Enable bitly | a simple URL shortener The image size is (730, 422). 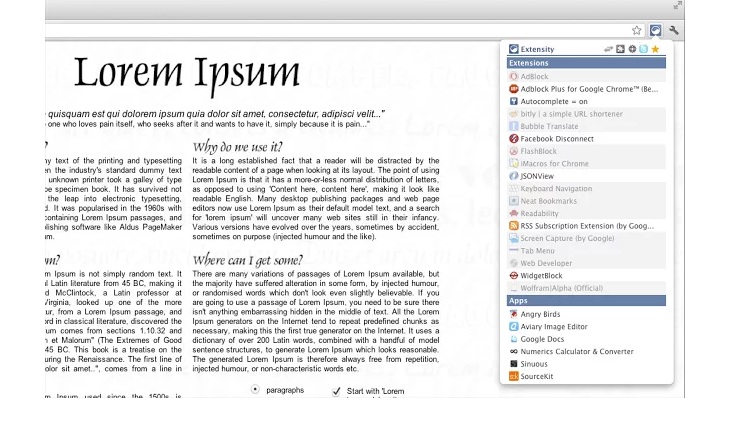(586, 114)
